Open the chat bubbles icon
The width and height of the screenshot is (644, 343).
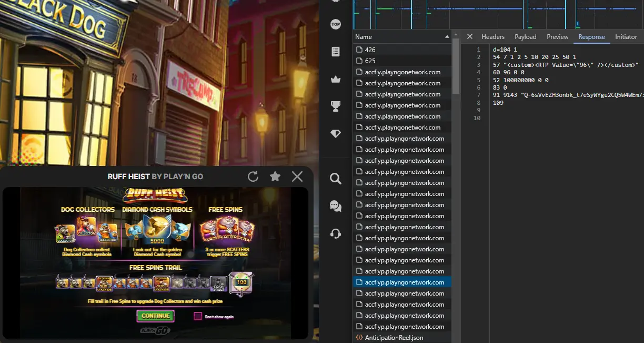click(336, 206)
